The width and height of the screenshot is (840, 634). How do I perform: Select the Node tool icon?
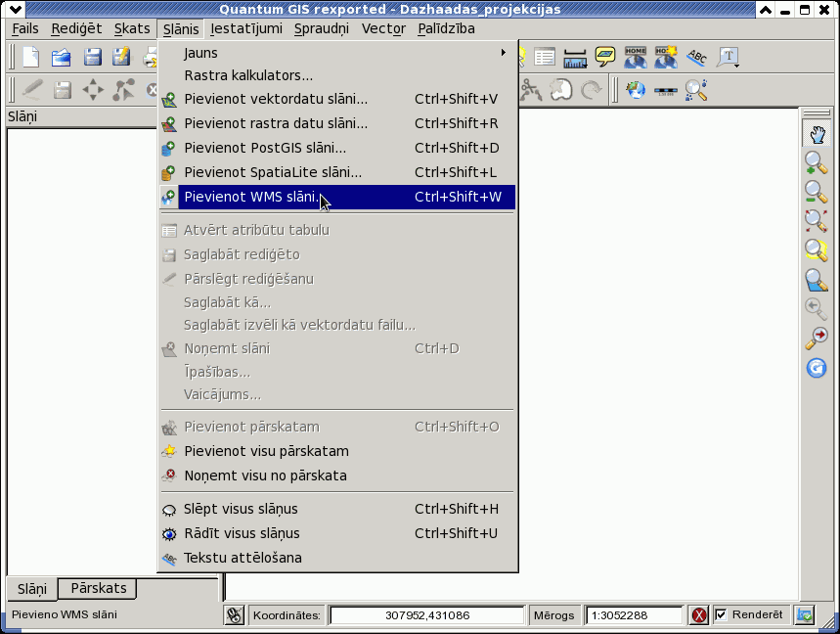[123, 89]
